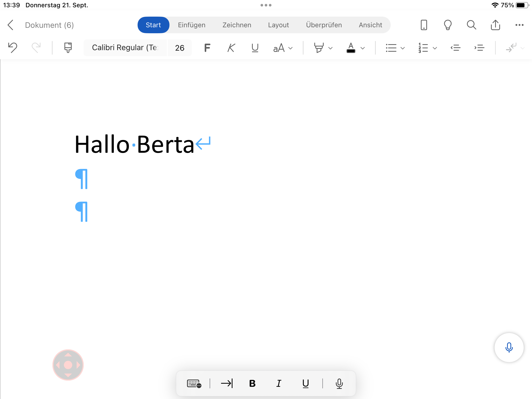
Task: Open search with the magnifier icon
Action: point(471,25)
